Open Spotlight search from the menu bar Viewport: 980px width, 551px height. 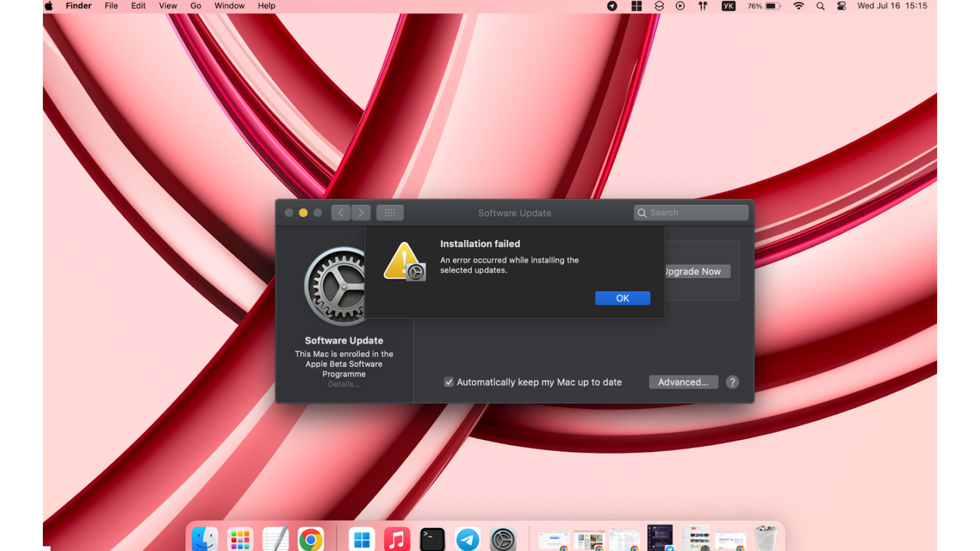coord(820,6)
